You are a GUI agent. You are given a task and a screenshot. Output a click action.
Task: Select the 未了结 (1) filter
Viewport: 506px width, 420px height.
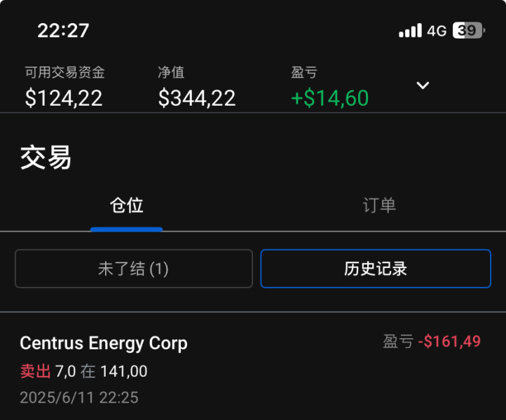[x=133, y=269]
